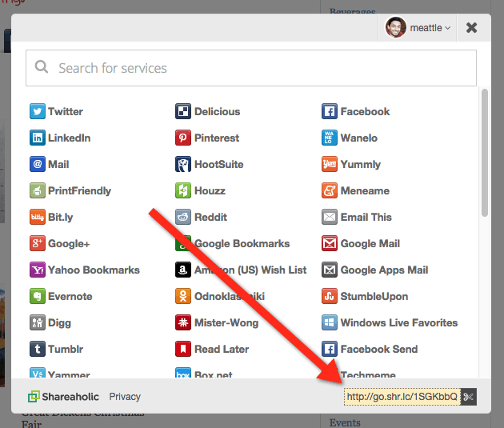Select the Houzz icon
The width and height of the screenshot is (504, 428).
click(183, 190)
